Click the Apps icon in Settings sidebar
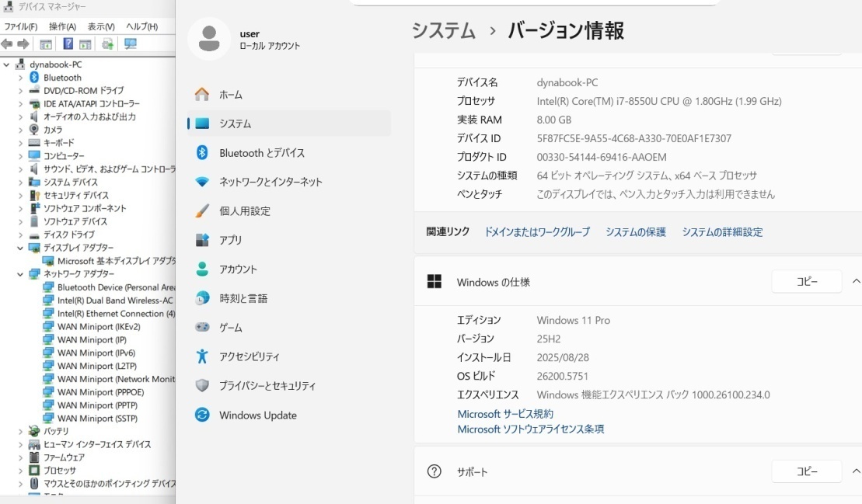 (x=202, y=240)
